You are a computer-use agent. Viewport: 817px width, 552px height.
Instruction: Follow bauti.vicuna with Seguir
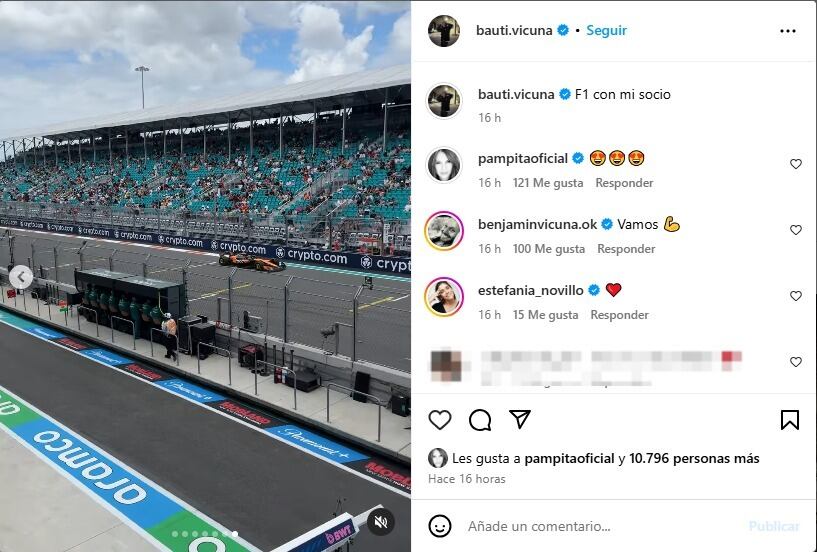point(606,31)
